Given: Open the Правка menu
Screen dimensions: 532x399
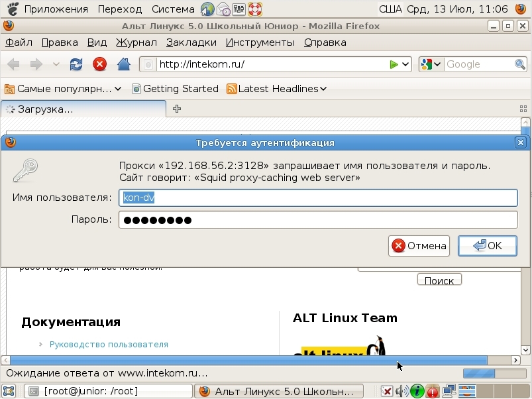Looking at the screenshot, I should 60,42.
